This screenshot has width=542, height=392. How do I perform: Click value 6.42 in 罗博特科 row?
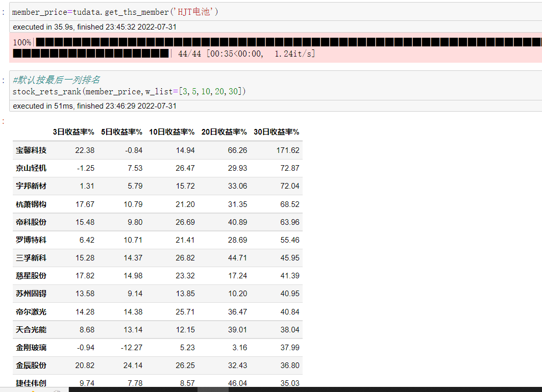point(87,240)
